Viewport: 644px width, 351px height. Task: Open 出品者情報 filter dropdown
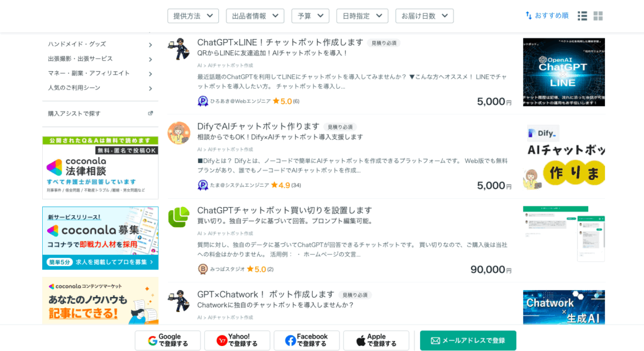pyautogui.click(x=255, y=16)
